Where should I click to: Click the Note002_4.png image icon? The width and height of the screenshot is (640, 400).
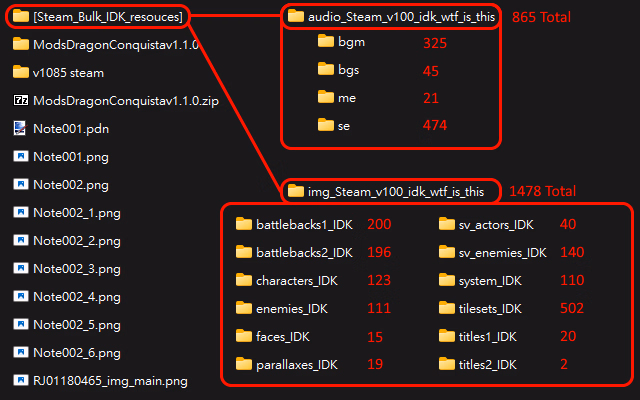(21, 296)
